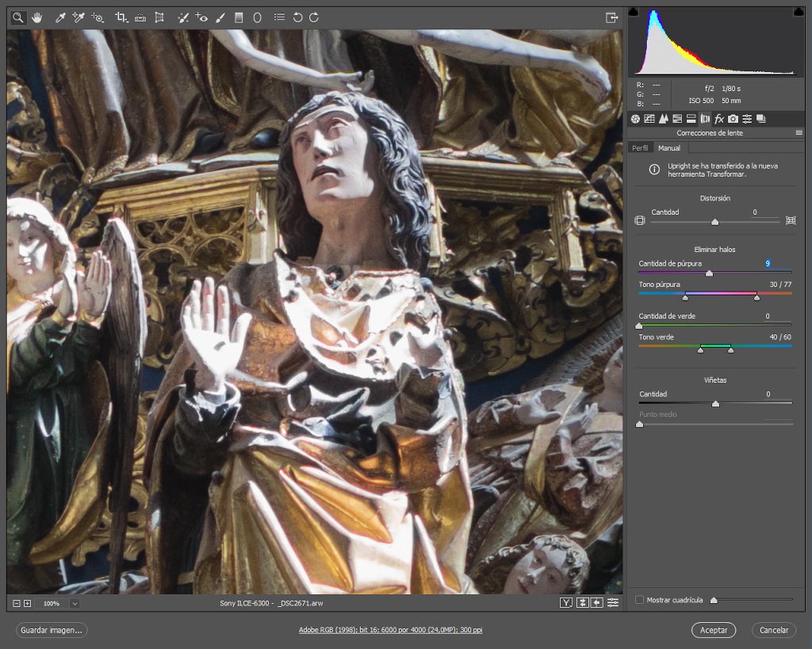This screenshot has width=812, height=649.
Task: Choose the Crop tool
Action: tap(121, 17)
